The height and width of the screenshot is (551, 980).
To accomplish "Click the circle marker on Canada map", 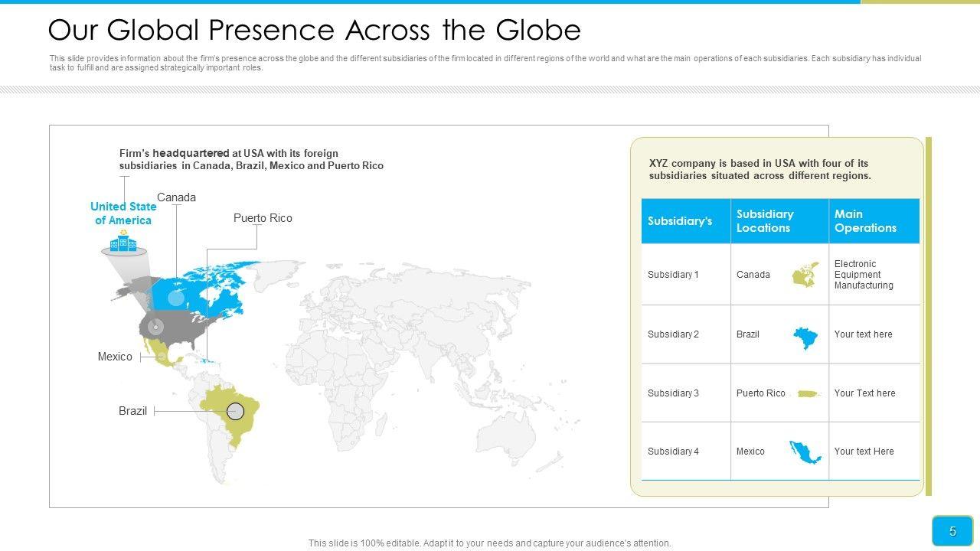I will point(176,298).
